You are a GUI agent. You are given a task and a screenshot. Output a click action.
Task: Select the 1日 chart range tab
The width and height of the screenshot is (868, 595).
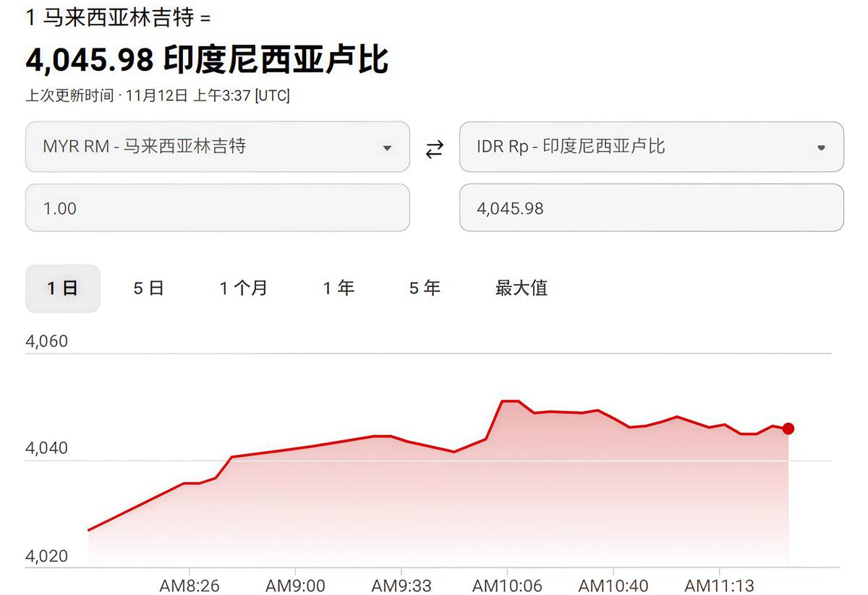62,288
